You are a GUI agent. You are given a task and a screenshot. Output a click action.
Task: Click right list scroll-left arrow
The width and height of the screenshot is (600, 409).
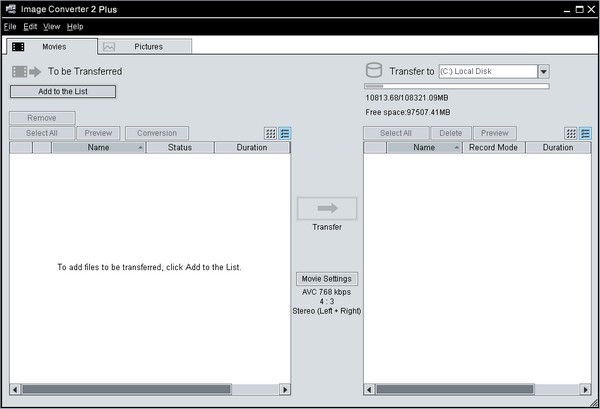click(x=369, y=389)
